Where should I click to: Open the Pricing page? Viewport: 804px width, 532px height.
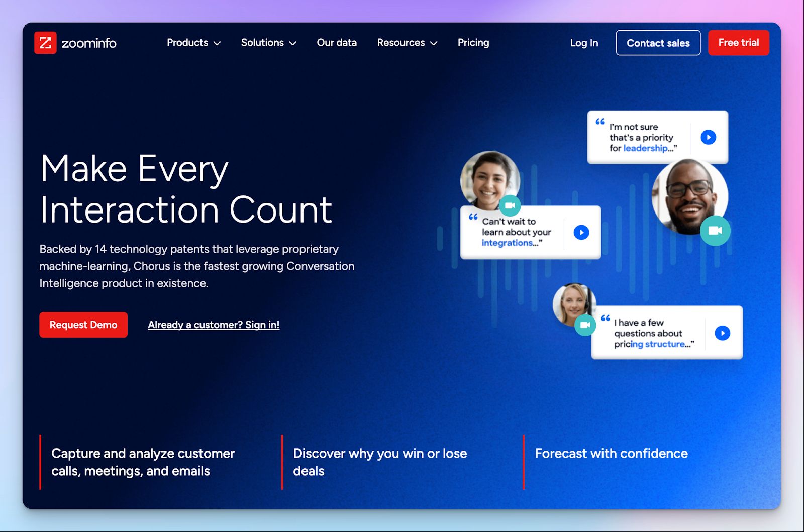coord(473,43)
